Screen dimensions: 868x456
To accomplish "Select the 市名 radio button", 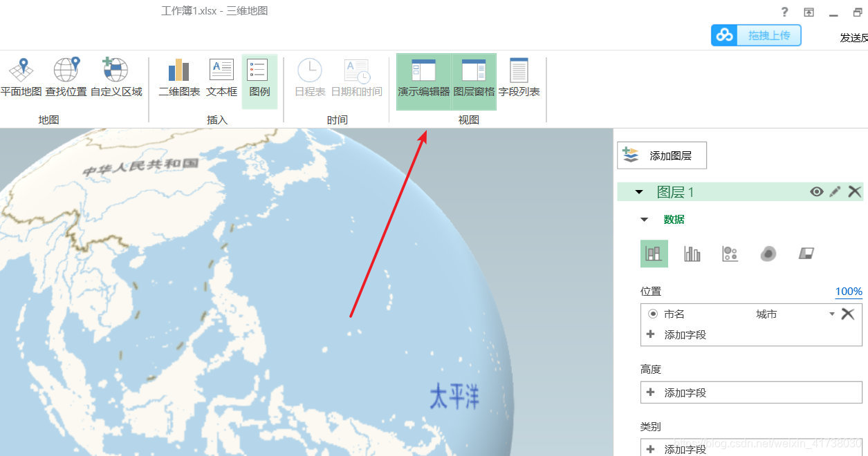I will pyautogui.click(x=653, y=314).
